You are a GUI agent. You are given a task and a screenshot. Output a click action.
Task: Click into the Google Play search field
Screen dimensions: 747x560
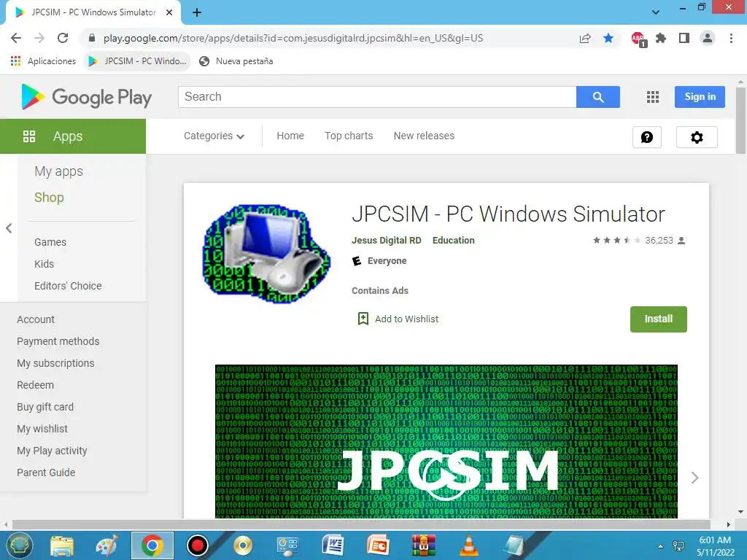click(x=377, y=97)
